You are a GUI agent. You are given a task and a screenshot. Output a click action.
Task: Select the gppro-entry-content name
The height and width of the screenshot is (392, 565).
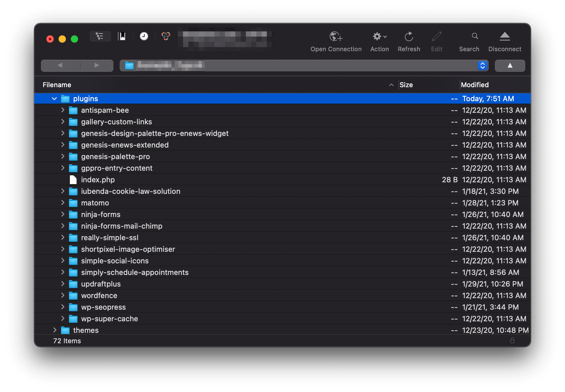click(x=117, y=168)
